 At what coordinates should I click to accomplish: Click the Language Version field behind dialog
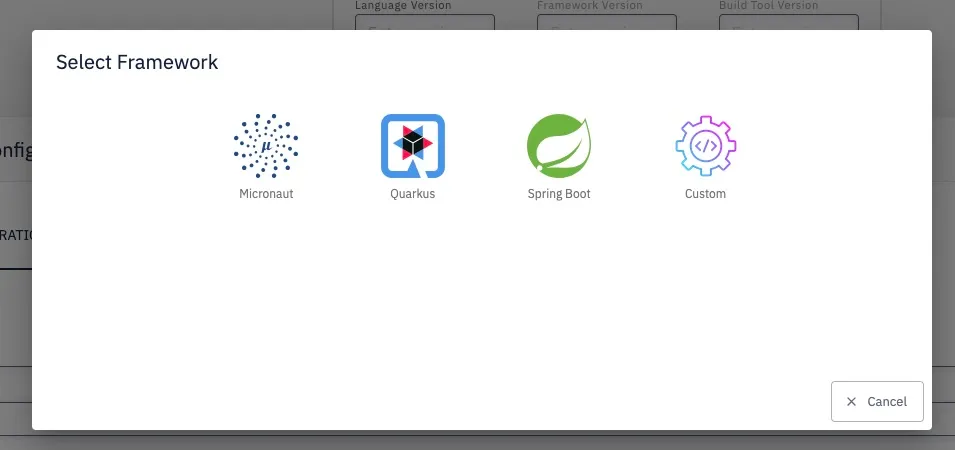click(425, 23)
